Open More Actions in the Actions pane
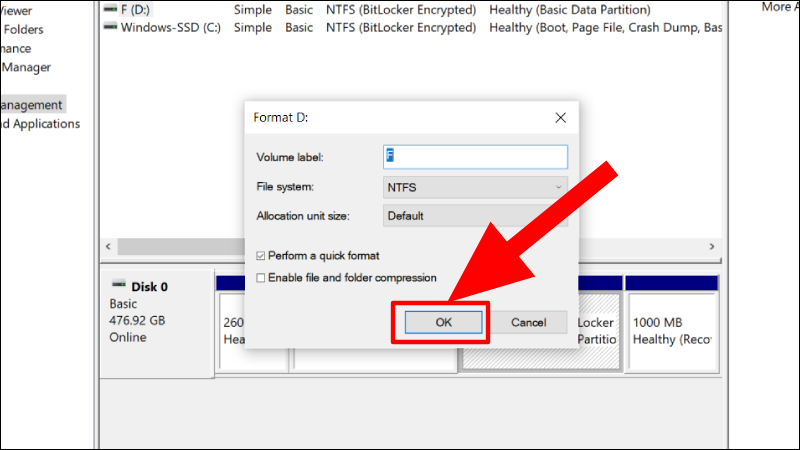The image size is (800, 450). click(780, 7)
